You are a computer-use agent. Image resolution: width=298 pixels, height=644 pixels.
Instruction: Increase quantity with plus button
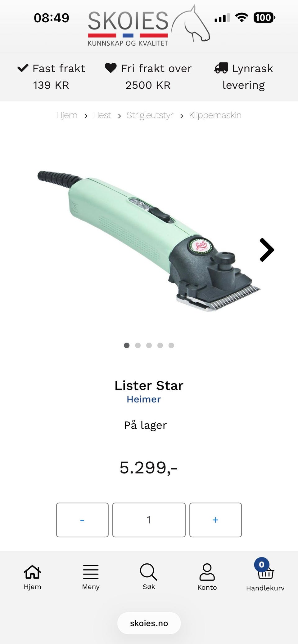pos(215,520)
